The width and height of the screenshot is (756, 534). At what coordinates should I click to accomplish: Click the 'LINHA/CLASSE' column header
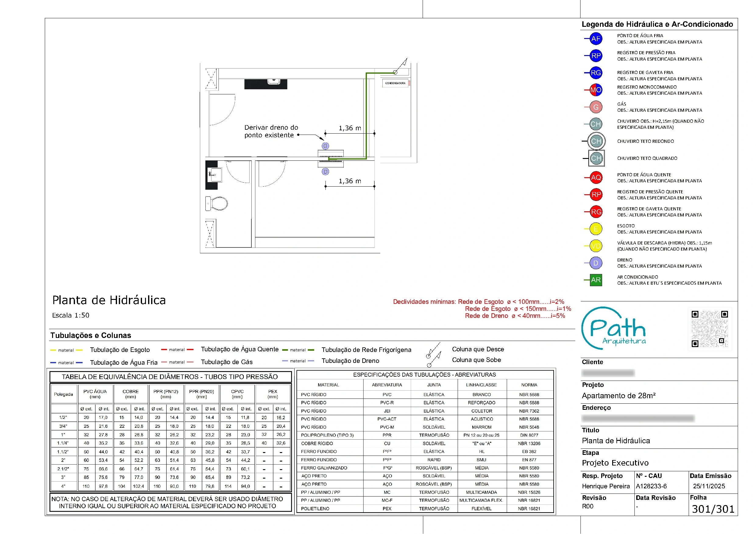481,385
